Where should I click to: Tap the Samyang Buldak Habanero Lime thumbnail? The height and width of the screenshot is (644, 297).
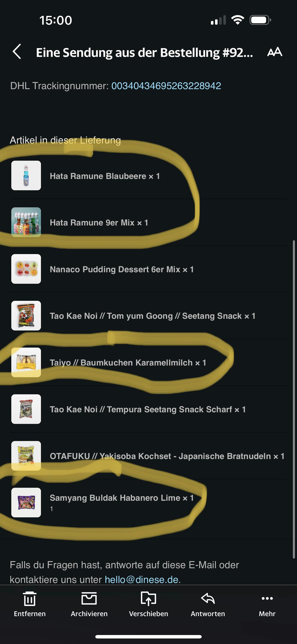click(26, 503)
